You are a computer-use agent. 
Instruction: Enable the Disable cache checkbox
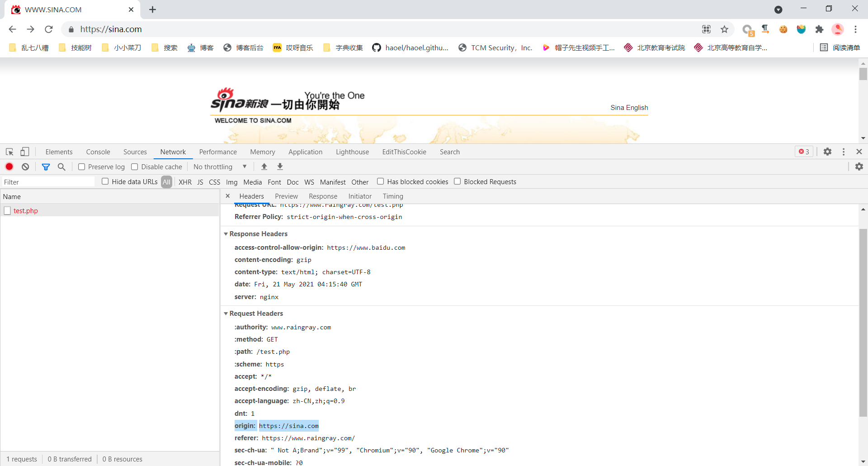tap(134, 167)
